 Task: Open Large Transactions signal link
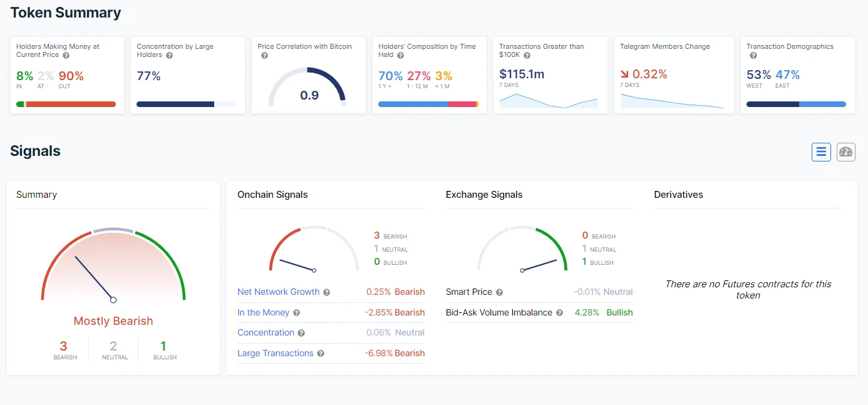[275, 353]
